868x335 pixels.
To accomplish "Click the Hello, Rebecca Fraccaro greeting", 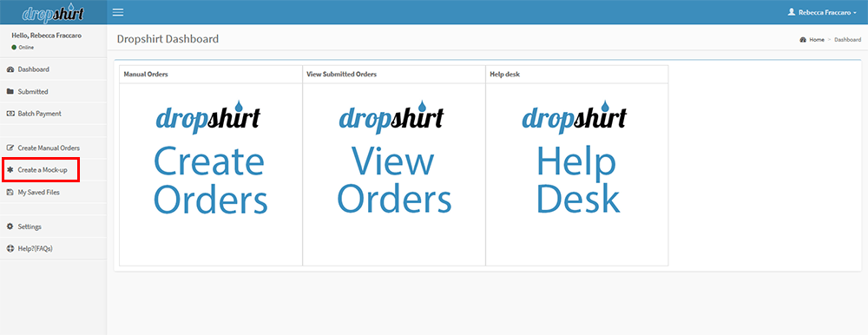I will (x=47, y=36).
